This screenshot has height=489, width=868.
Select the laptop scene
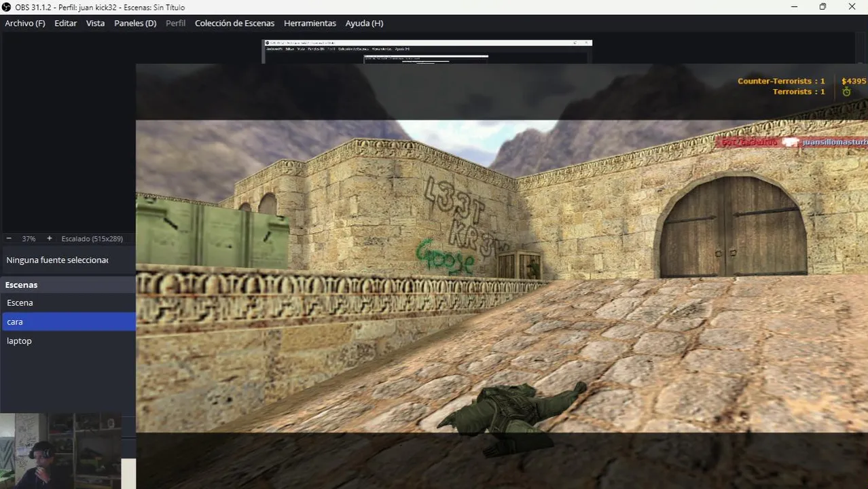(x=68, y=341)
